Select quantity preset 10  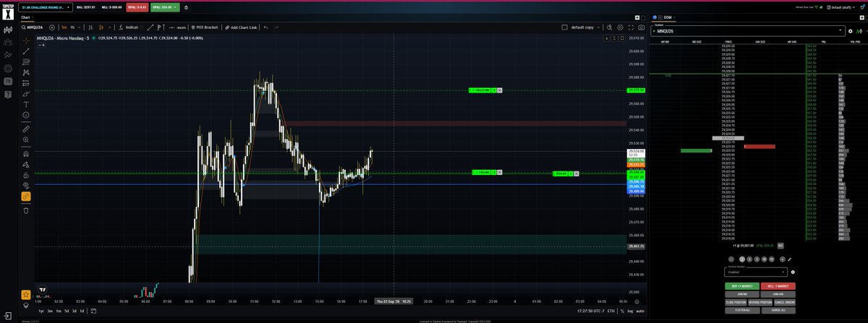click(x=764, y=259)
